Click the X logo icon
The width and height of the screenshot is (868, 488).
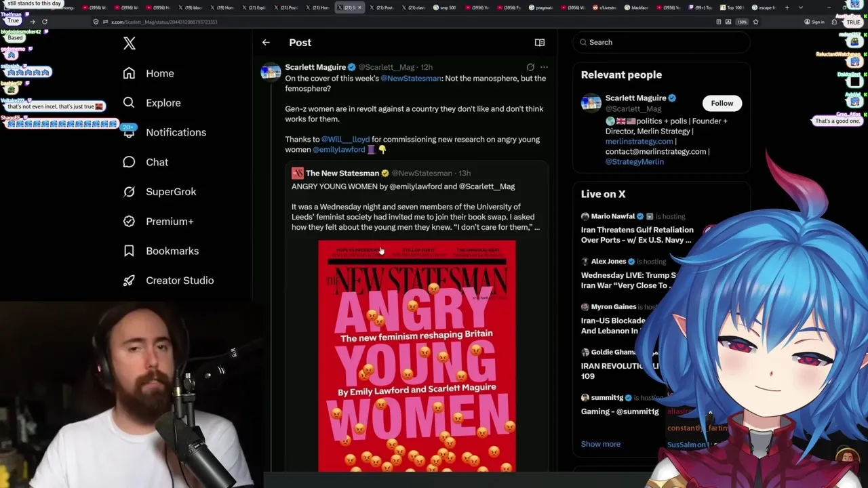[130, 43]
